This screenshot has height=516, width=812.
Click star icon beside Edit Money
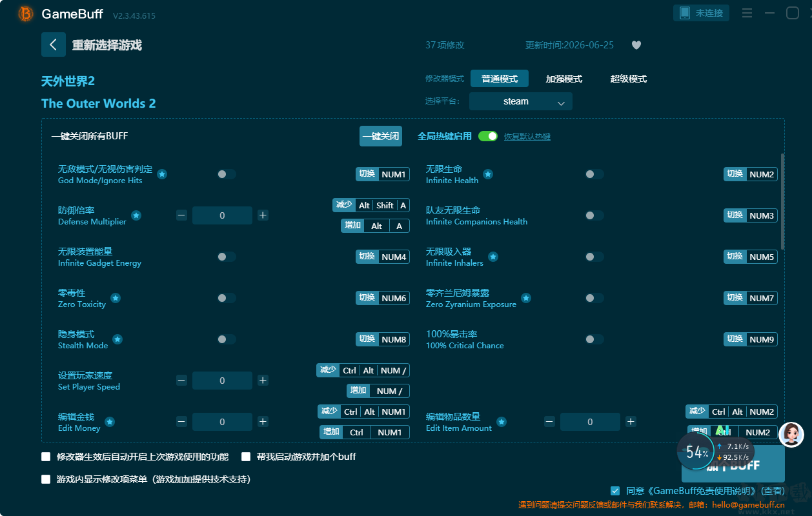tap(110, 422)
